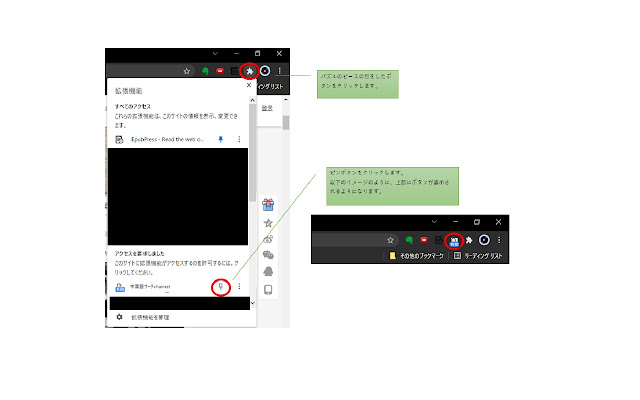
Task: Open Chrome three-dot menu in right window
Action: tap(499, 240)
